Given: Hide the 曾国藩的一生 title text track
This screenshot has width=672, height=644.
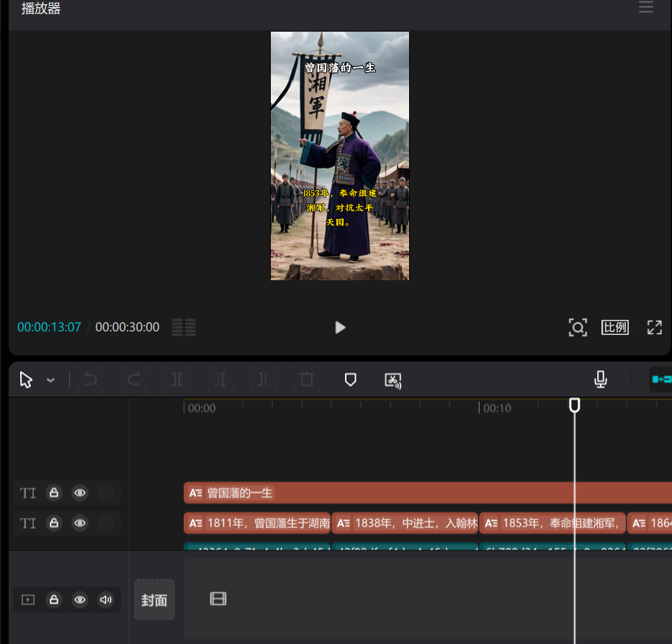Looking at the screenshot, I should [x=80, y=493].
